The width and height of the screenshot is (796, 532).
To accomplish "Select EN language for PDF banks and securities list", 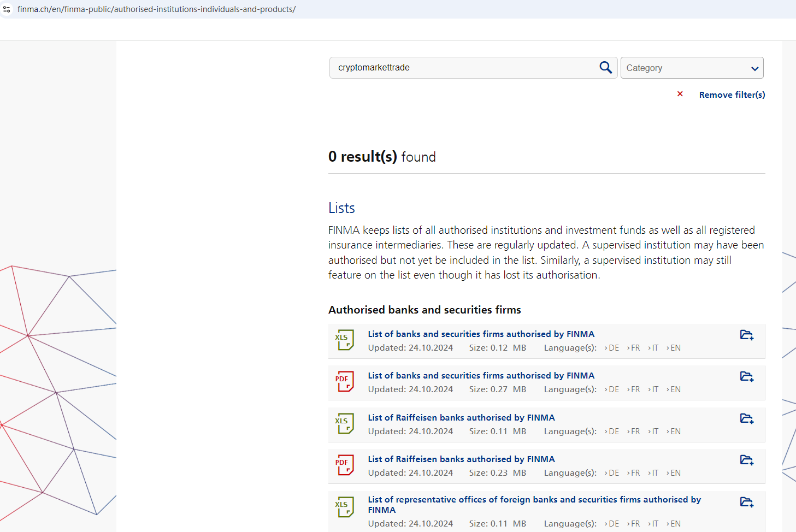I will tap(674, 389).
